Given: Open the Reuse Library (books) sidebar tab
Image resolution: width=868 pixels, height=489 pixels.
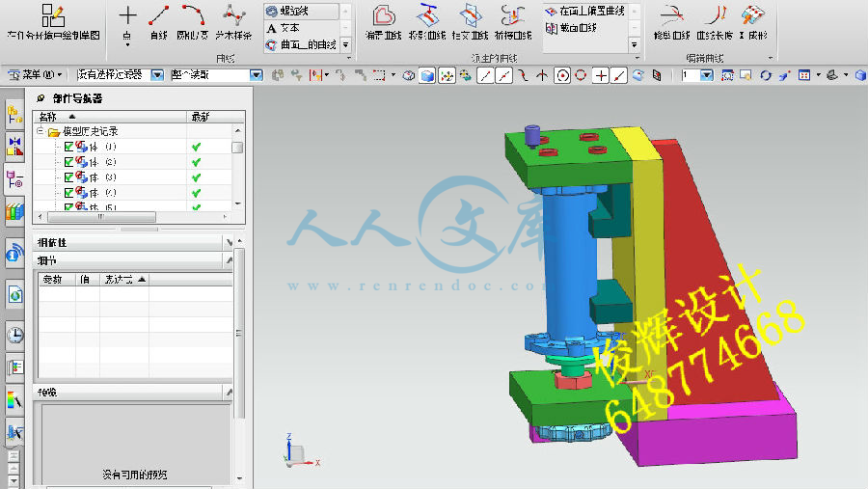Looking at the screenshot, I should coord(14,211).
